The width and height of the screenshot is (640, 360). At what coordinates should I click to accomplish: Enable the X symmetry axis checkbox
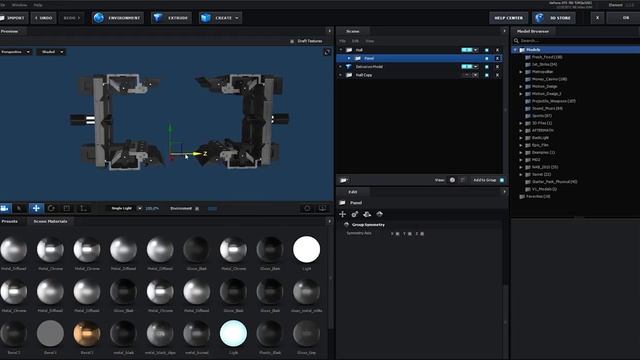(x=398, y=234)
